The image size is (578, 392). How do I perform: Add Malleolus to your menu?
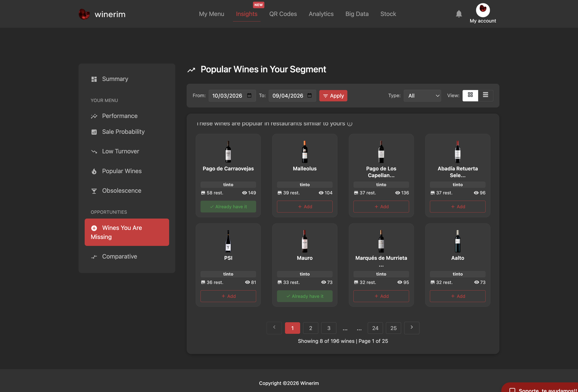pos(305,206)
